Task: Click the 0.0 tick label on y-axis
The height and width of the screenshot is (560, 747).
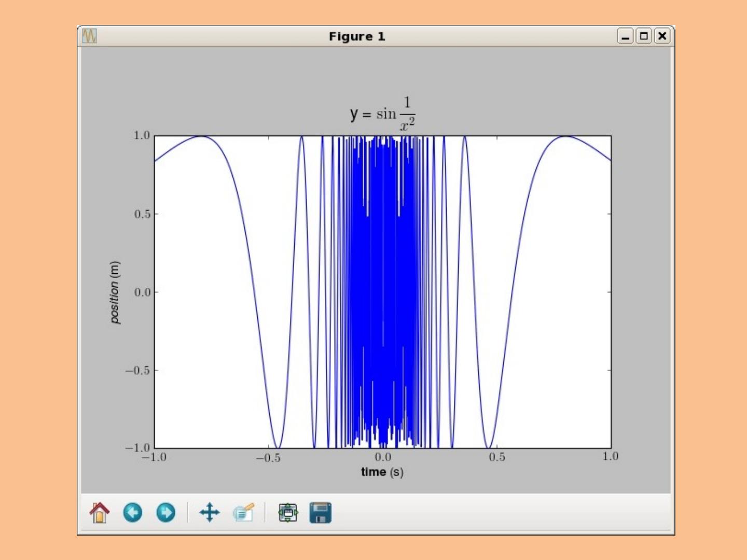Action: pos(142,292)
